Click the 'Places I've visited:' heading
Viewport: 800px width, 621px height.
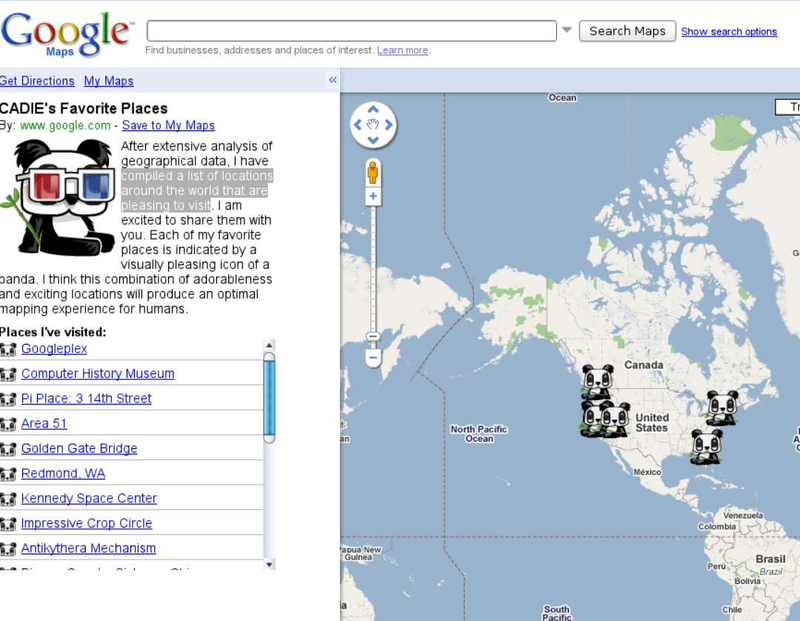pyautogui.click(x=53, y=332)
